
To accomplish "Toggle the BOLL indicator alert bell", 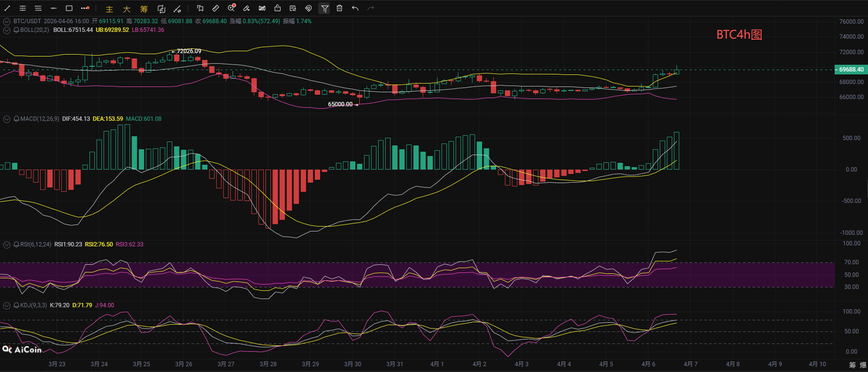I will (16, 30).
